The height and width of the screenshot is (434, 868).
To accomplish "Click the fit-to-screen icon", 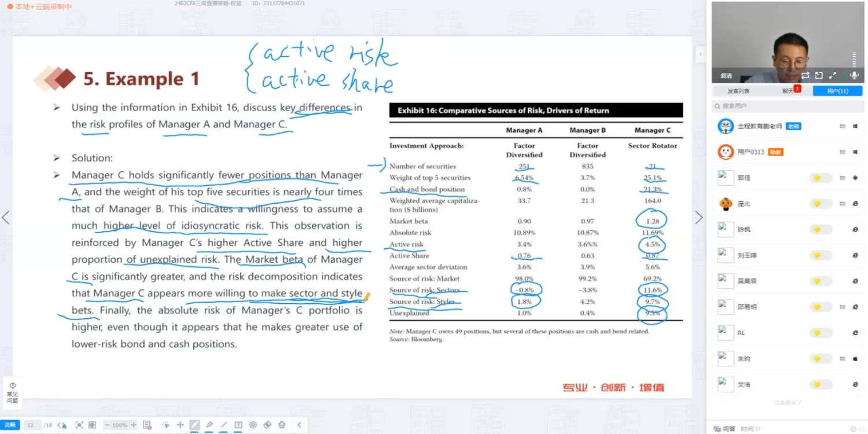I will point(79,425).
